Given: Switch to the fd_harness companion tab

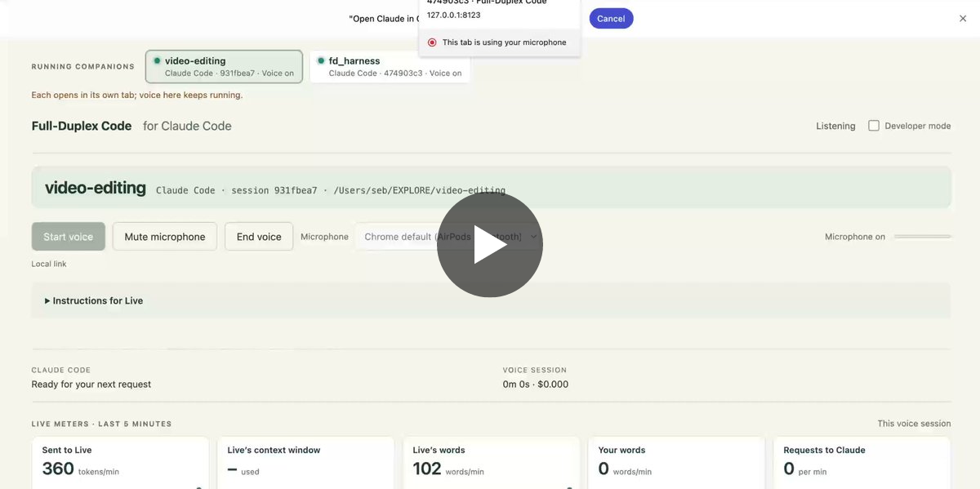Looking at the screenshot, I should coord(390,67).
